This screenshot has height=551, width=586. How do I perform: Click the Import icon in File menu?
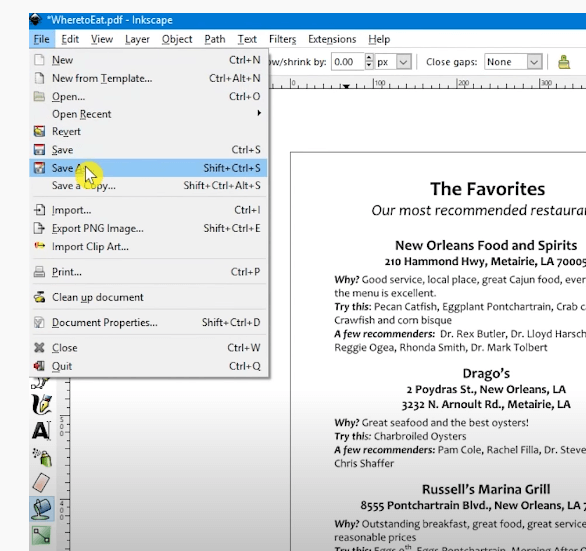click(x=39, y=210)
